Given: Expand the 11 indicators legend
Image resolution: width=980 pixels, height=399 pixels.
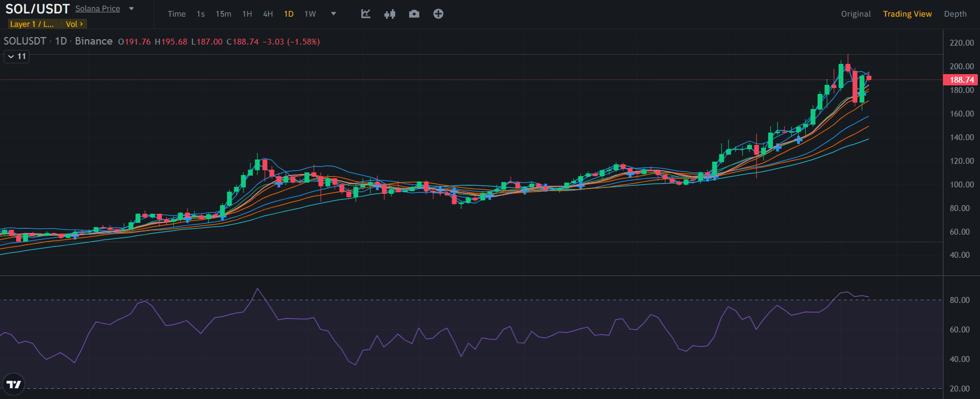Looking at the screenshot, I should tap(17, 56).
